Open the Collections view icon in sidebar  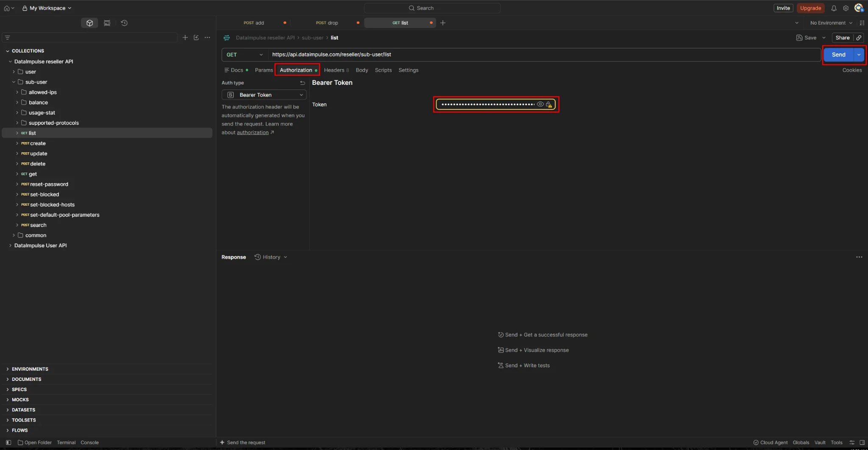pos(89,23)
